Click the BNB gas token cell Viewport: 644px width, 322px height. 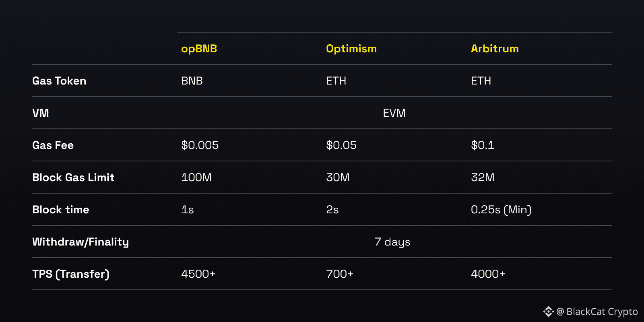[192, 81]
